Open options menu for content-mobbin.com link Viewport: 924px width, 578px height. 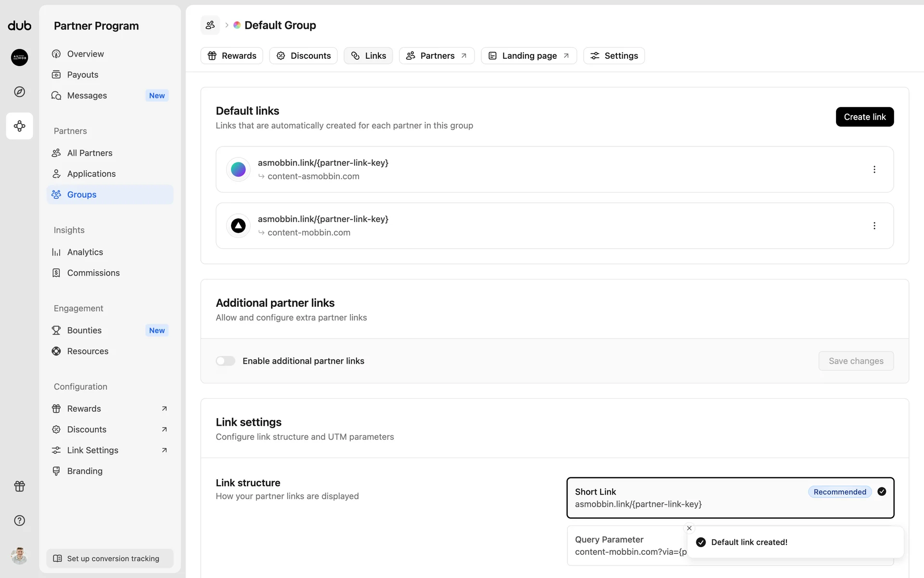874,226
